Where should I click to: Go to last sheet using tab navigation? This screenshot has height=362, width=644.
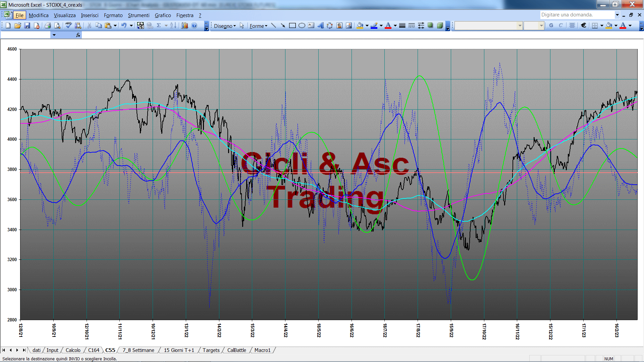click(x=24, y=350)
